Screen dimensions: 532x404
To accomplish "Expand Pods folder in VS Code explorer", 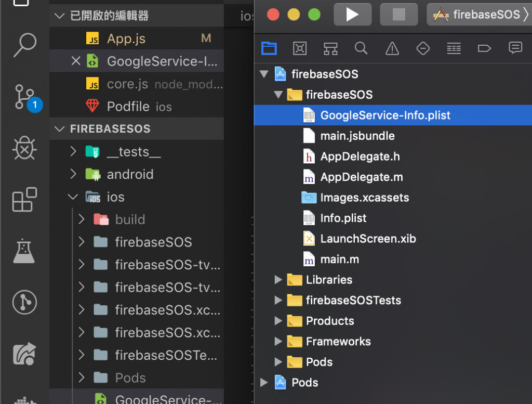I will click(82, 377).
